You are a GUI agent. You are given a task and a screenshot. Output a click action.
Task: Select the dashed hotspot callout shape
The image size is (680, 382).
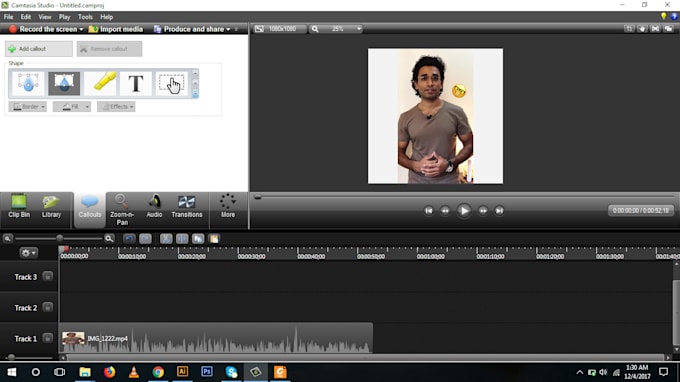click(x=172, y=83)
